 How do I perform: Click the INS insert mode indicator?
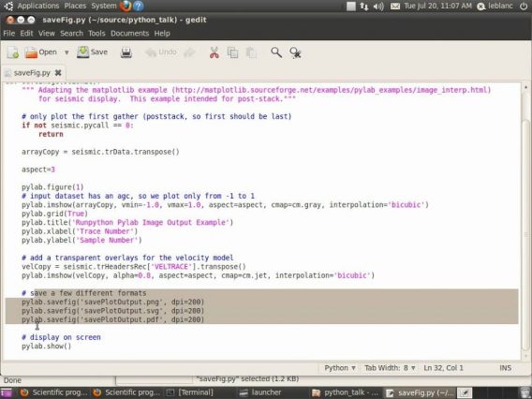click(x=505, y=368)
